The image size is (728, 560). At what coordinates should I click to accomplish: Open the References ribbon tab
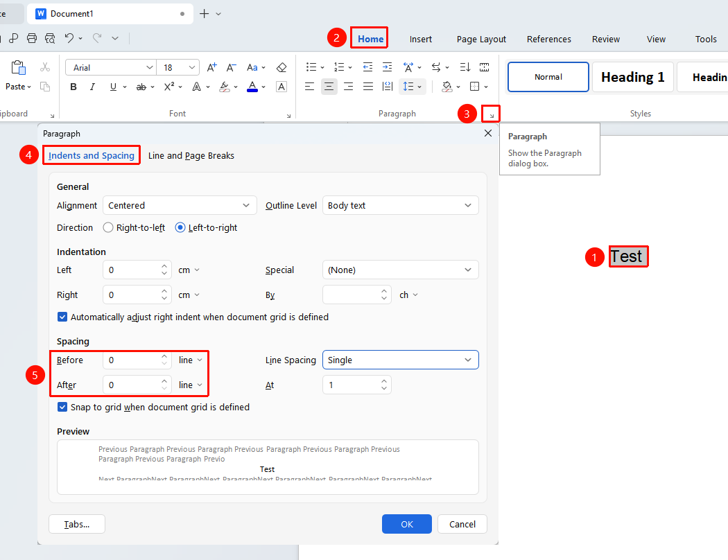click(549, 40)
